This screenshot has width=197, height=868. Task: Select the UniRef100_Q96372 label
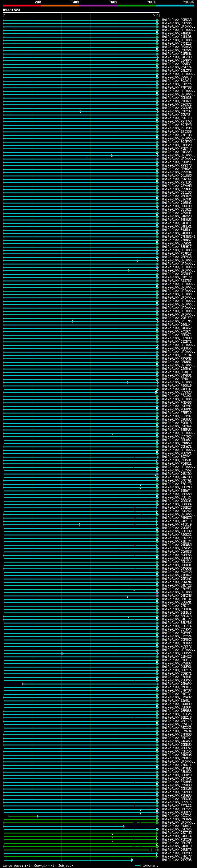tap(177, 104)
